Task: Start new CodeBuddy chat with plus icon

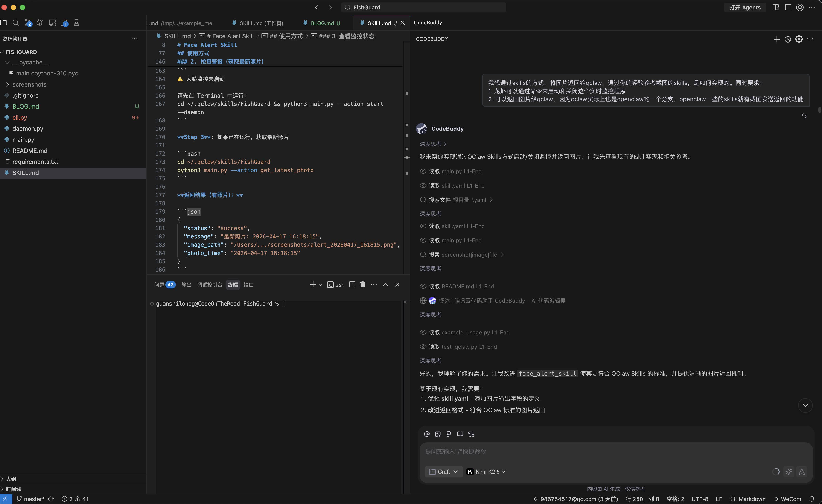Action: (x=776, y=39)
